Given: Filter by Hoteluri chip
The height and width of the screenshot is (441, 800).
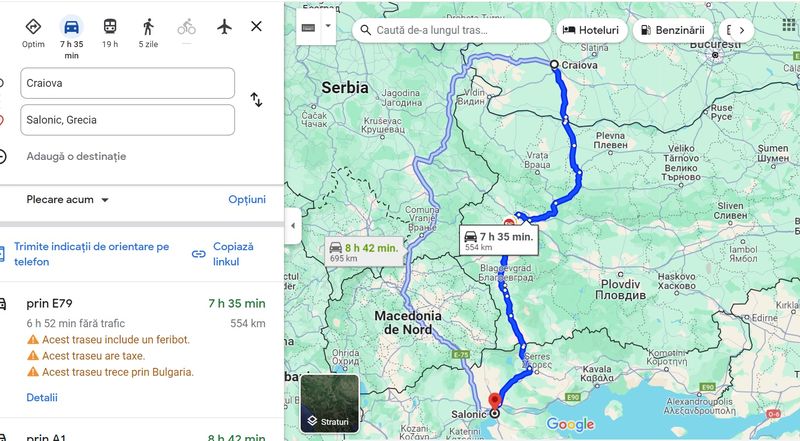Looking at the screenshot, I should coord(591,30).
